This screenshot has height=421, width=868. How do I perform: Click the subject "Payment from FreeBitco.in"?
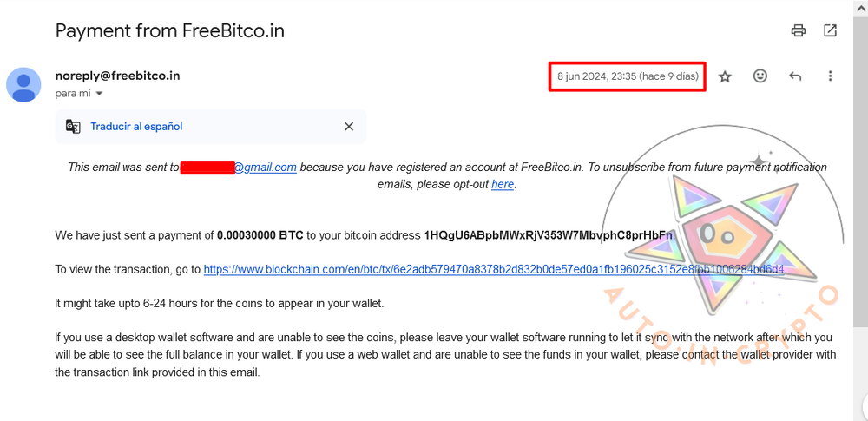[x=170, y=31]
